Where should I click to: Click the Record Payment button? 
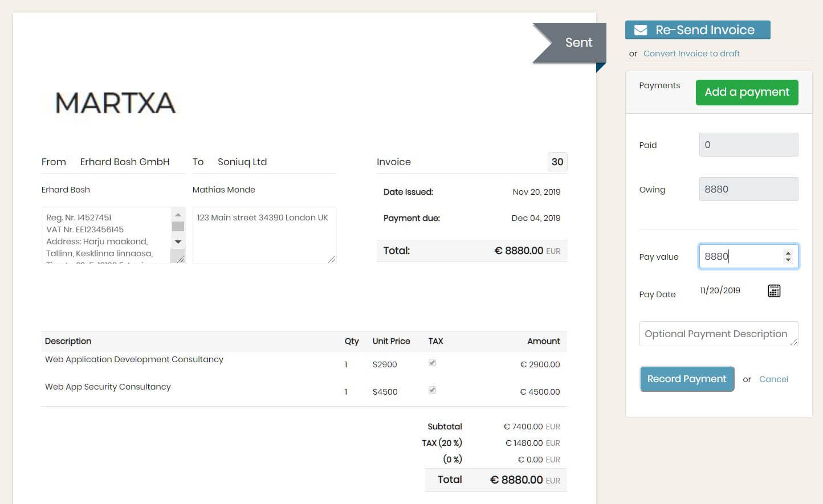[687, 379]
